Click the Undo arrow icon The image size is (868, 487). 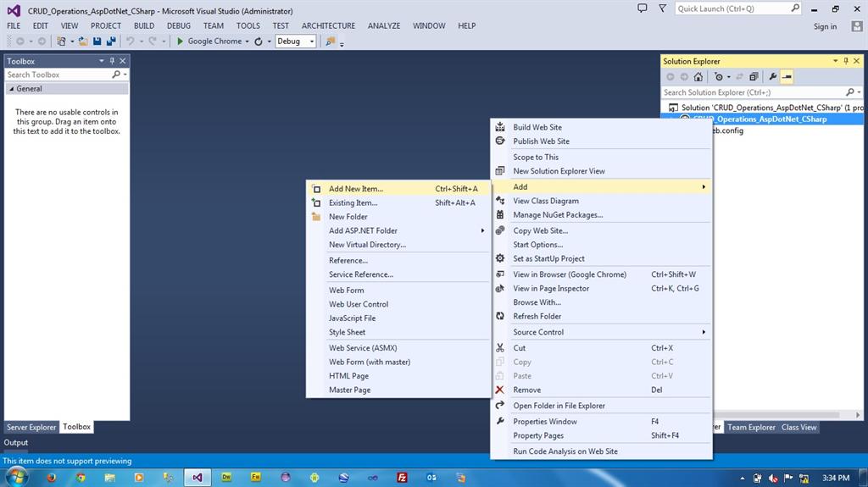click(x=130, y=41)
